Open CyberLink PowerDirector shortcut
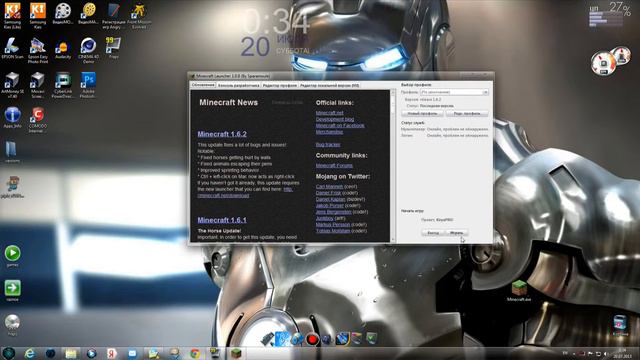The width and height of the screenshot is (640, 360). coord(63,85)
